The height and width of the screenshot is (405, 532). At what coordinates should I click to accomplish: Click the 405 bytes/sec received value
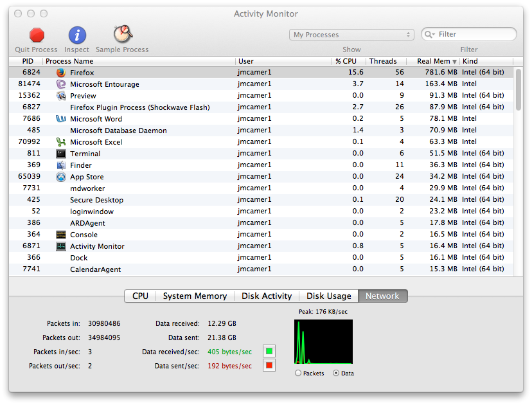coord(229,352)
